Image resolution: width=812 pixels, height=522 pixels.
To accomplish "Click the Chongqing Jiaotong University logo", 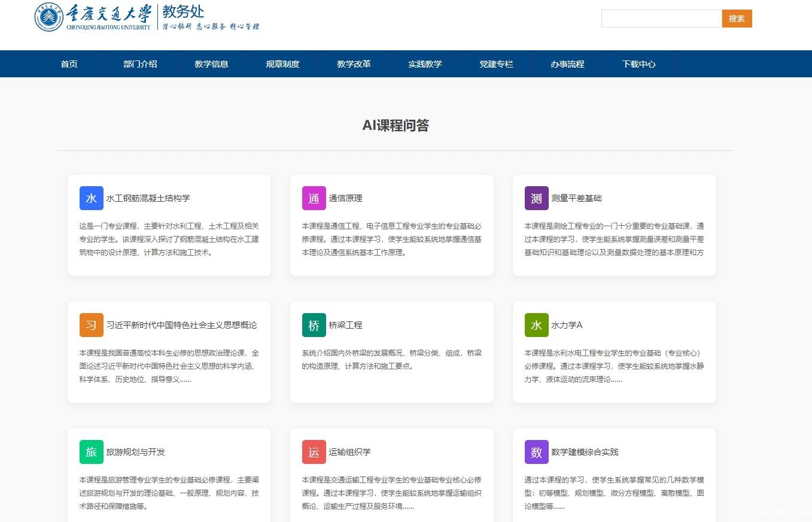I will tap(93, 17).
